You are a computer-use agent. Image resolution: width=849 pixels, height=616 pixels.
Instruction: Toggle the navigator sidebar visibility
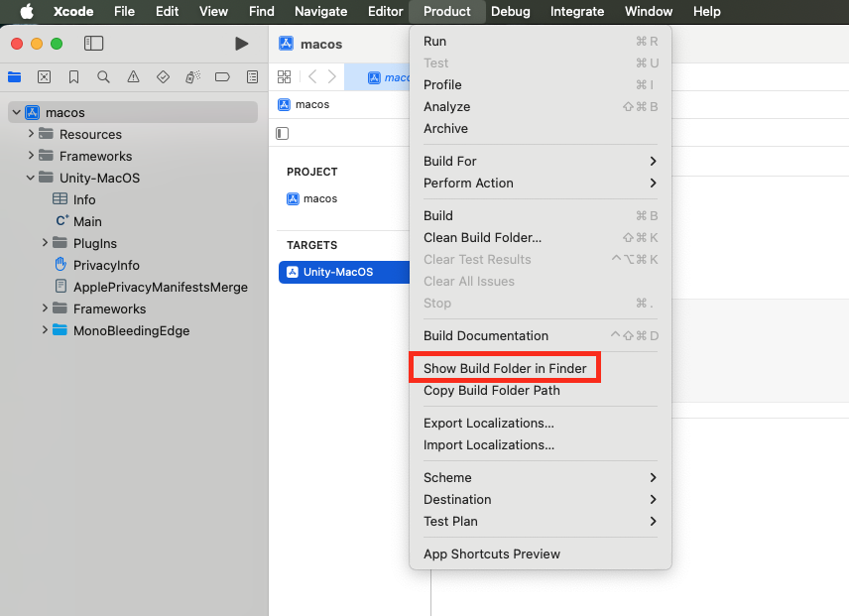[x=93, y=44]
